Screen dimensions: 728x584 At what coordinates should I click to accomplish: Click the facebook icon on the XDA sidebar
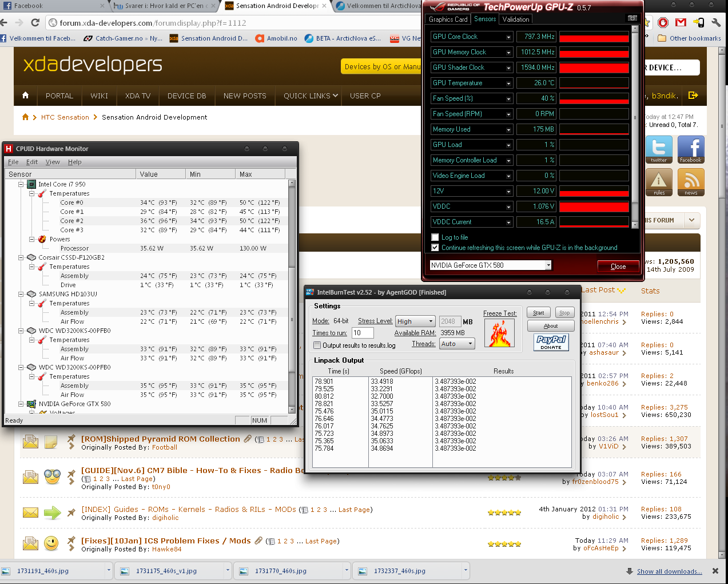(691, 150)
